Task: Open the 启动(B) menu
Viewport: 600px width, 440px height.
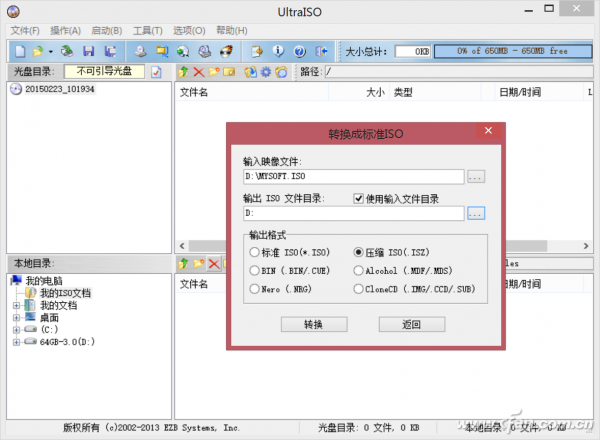Action: (x=107, y=31)
